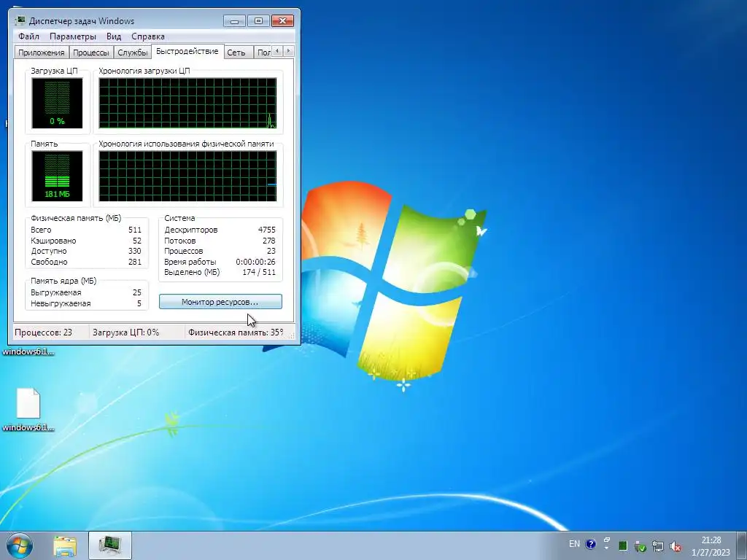Open the network tray icon
The image size is (747, 560).
coord(658,546)
